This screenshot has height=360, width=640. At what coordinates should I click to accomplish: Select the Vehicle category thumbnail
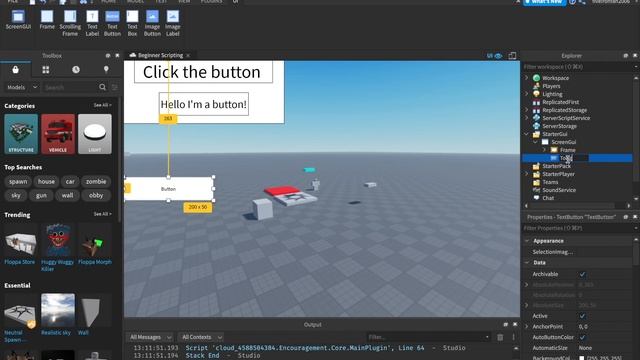[x=58, y=134]
